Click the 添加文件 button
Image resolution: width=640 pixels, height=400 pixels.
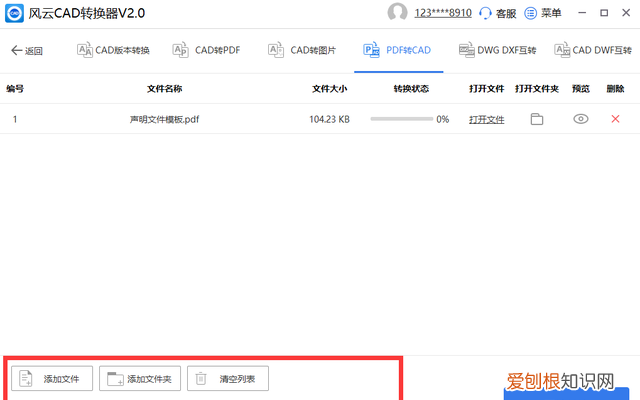click(52, 378)
